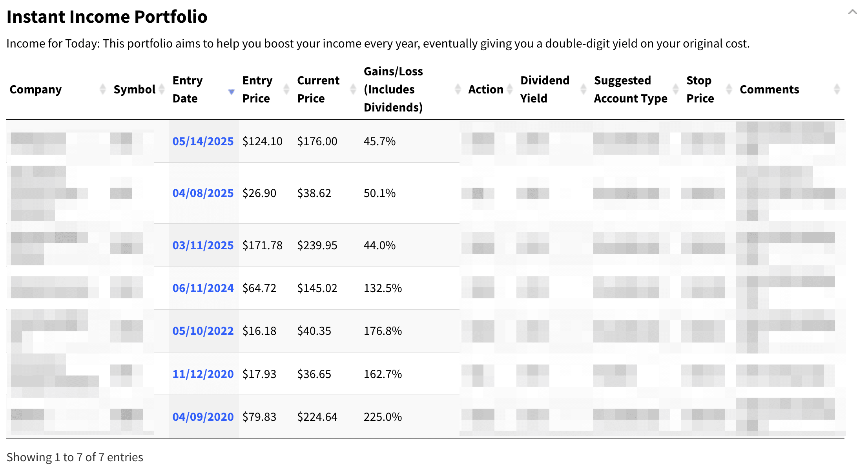The width and height of the screenshot is (868, 475).
Task: Sort by Current Price column
Action: pyautogui.click(x=353, y=90)
